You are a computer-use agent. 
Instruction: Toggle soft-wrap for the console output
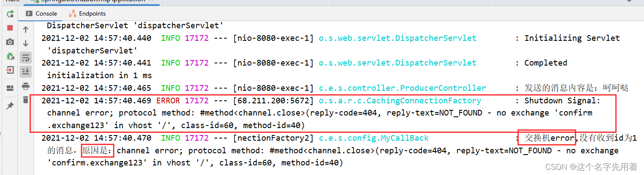(26, 57)
